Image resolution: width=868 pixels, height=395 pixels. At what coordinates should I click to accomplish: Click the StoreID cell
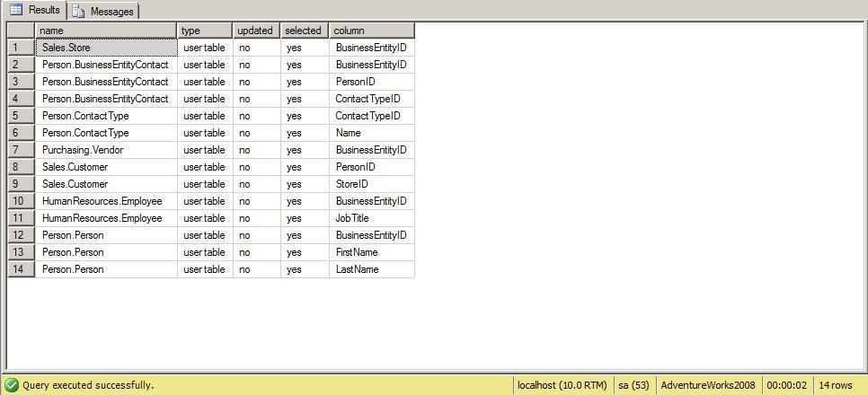(x=371, y=184)
